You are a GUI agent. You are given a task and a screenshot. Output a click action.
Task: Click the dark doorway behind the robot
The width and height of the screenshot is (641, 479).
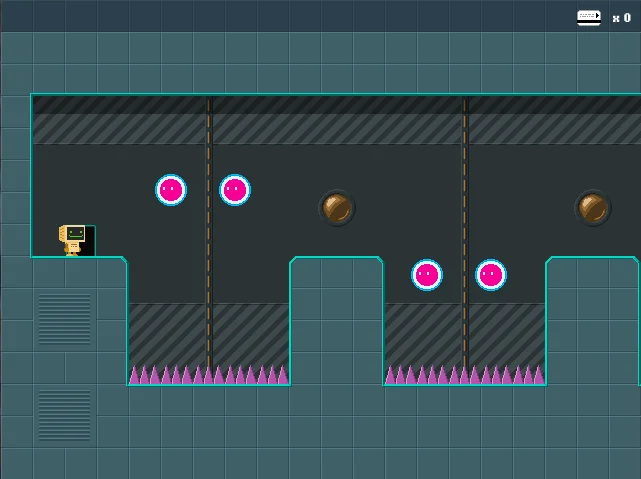90,241
